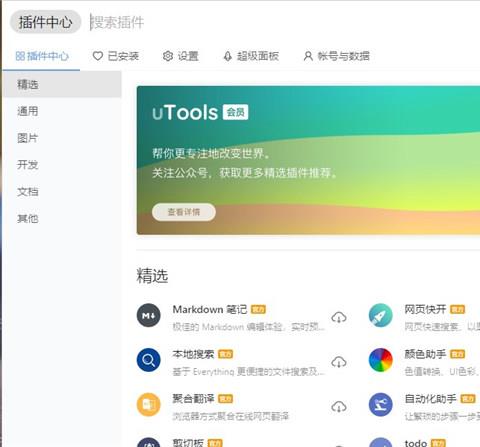Screen dimensions: 480x447
Task: Open the 设置 tab
Action: [x=181, y=56]
